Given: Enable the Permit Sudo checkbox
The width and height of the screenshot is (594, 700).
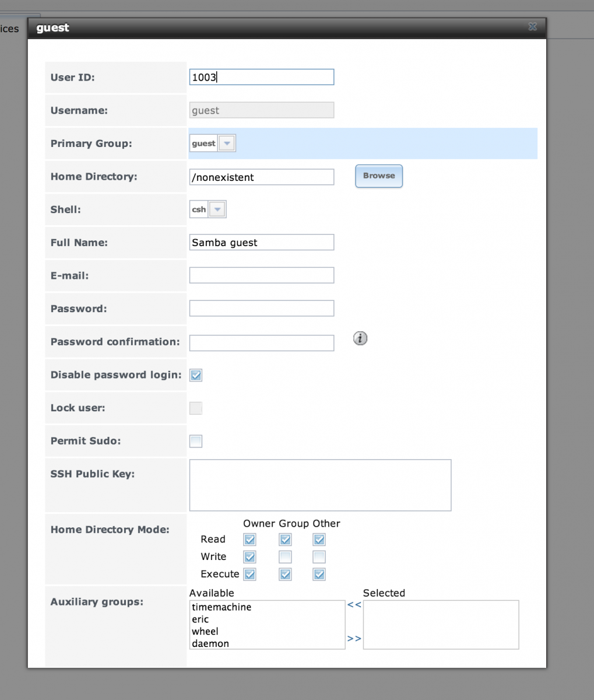Looking at the screenshot, I should click(196, 441).
